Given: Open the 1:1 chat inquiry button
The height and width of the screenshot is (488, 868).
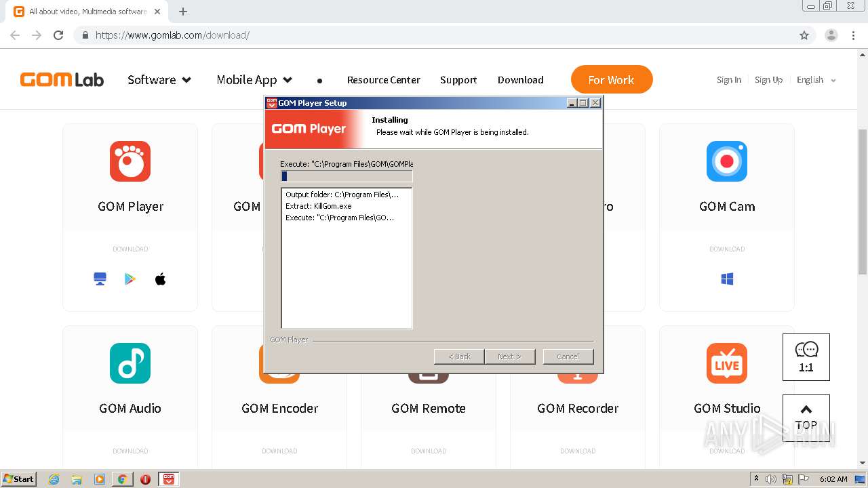Looking at the screenshot, I should click(806, 357).
